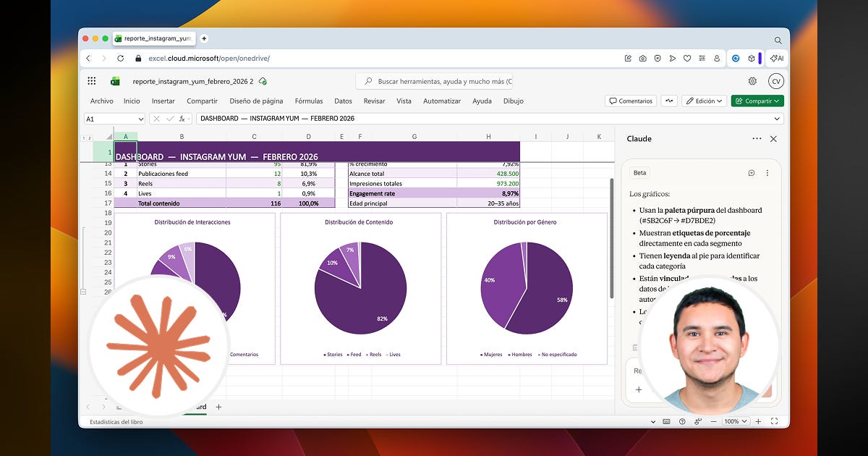868x456 pixels.
Task: Open the Dibujo ribbon tab
Action: click(x=513, y=101)
